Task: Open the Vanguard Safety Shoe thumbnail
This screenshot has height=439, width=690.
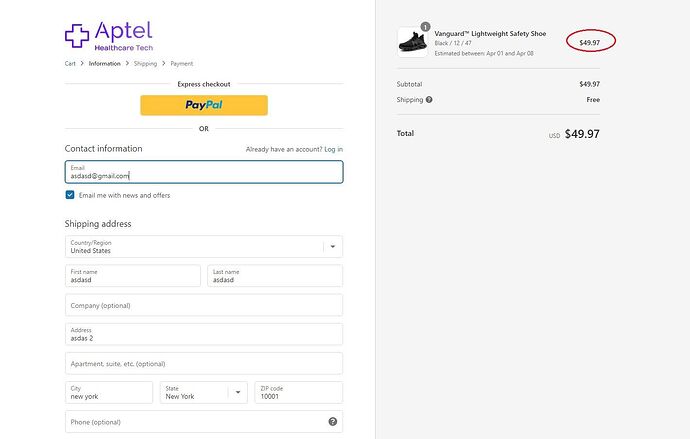Action: click(x=412, y=42)
